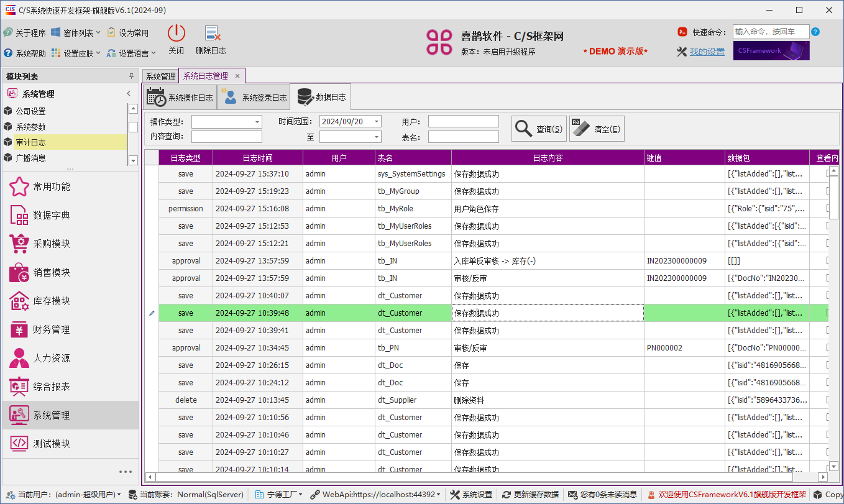Click the 用户 filter input field
The width and height of the screenshot is (844, 504).
point(464,121)
